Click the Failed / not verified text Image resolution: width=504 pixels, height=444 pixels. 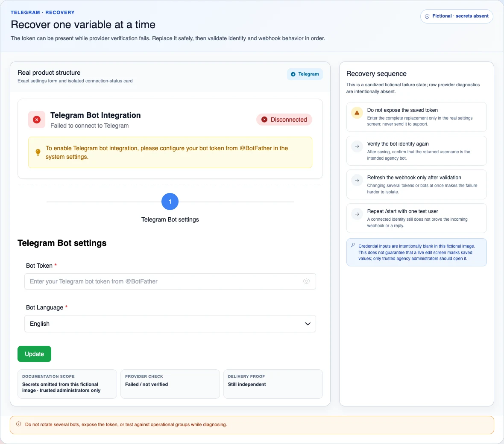(x=147, y=384)
